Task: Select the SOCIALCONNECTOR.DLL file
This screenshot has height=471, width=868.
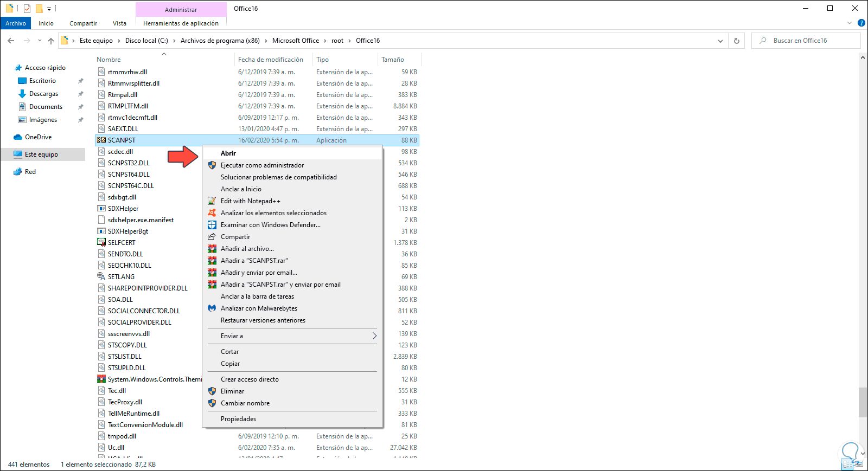Action: 144,311
